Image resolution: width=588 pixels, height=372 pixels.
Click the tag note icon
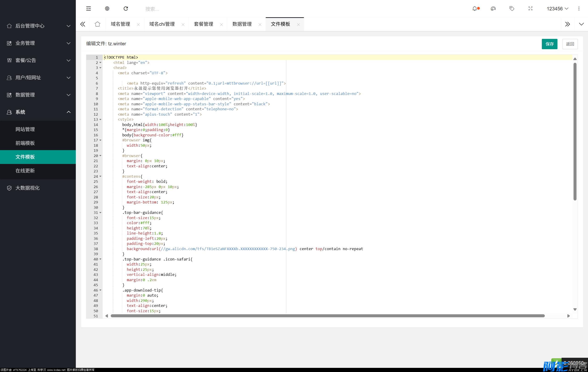[512, 9]
